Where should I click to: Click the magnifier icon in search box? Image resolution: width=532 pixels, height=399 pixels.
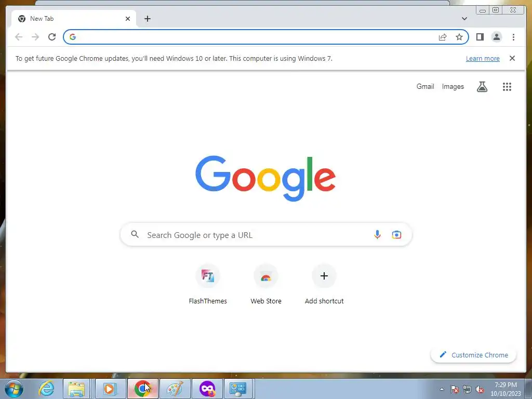click(135, 234)
